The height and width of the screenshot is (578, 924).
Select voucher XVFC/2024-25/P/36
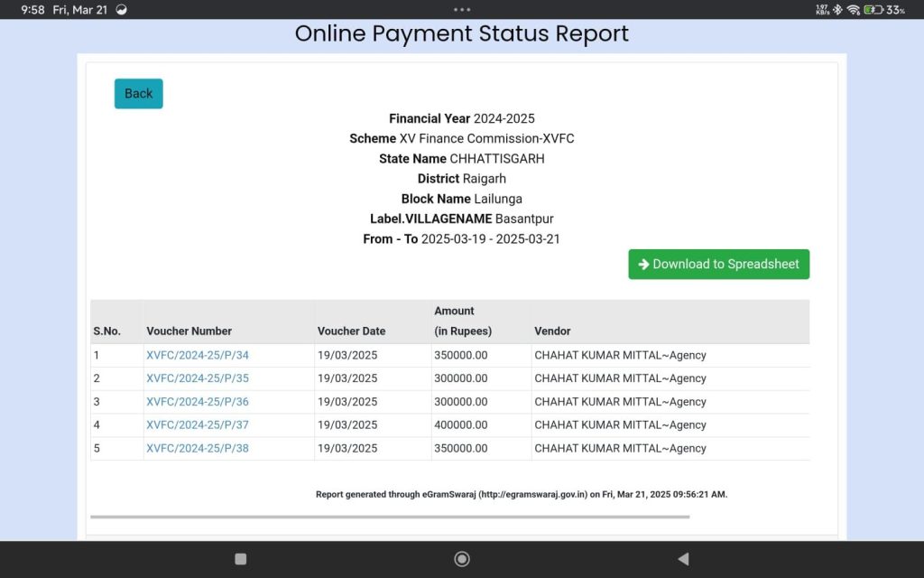click(x=198, y=402)
